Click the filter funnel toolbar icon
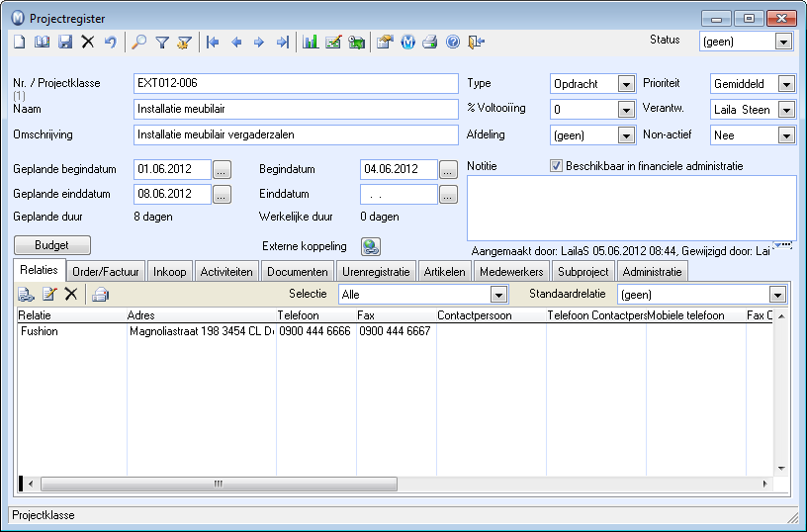 point(162,43)
